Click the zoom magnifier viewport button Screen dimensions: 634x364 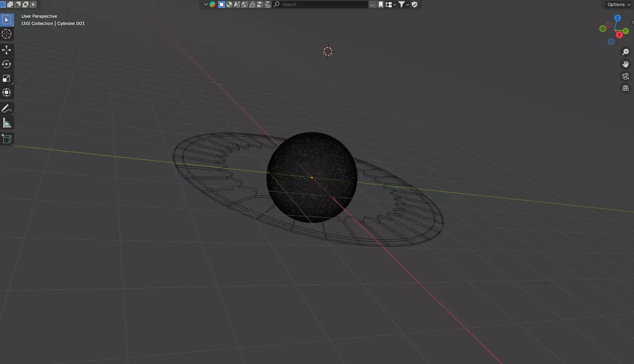point(626,52)
